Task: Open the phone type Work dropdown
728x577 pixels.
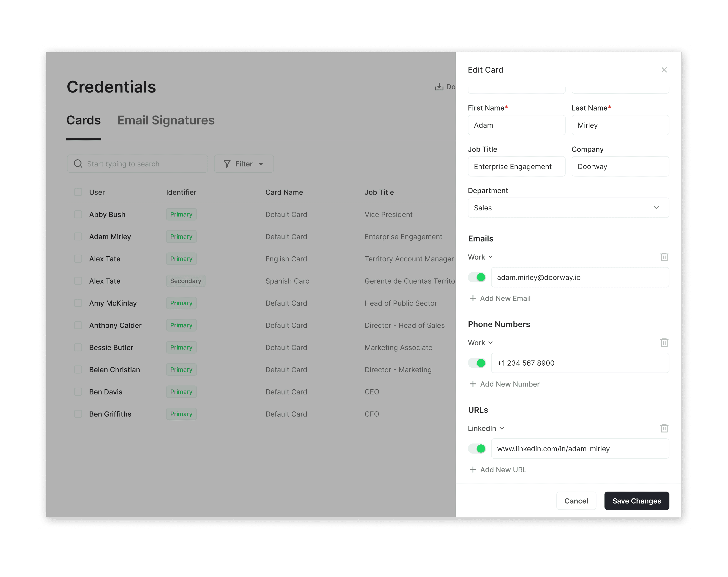Action: [480, 342]
